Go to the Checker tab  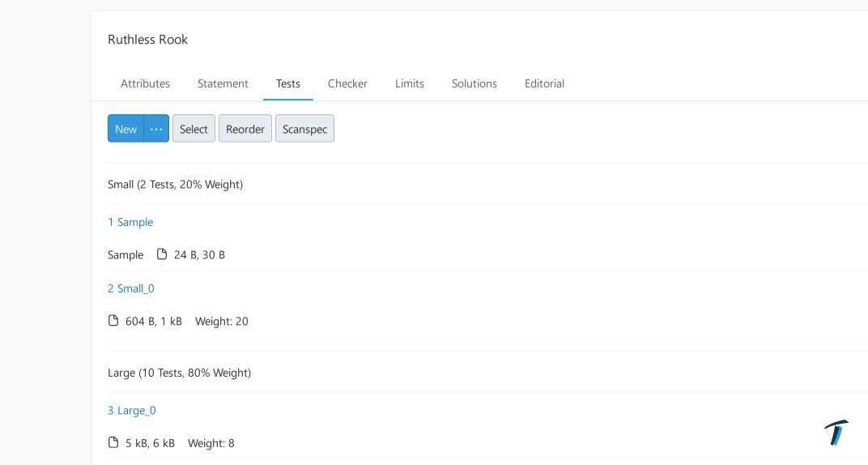[347, 83]
